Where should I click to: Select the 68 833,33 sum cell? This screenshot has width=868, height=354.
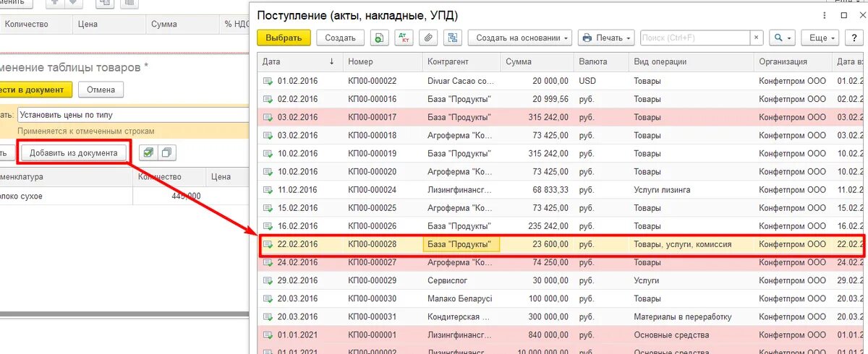coord(537,190)
